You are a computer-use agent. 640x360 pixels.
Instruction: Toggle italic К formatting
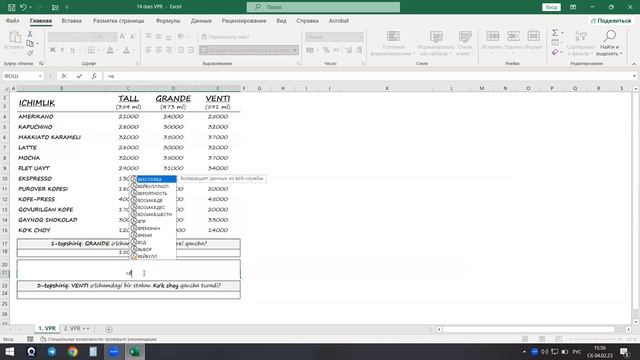pyautogui.click(x=62, y=50)
